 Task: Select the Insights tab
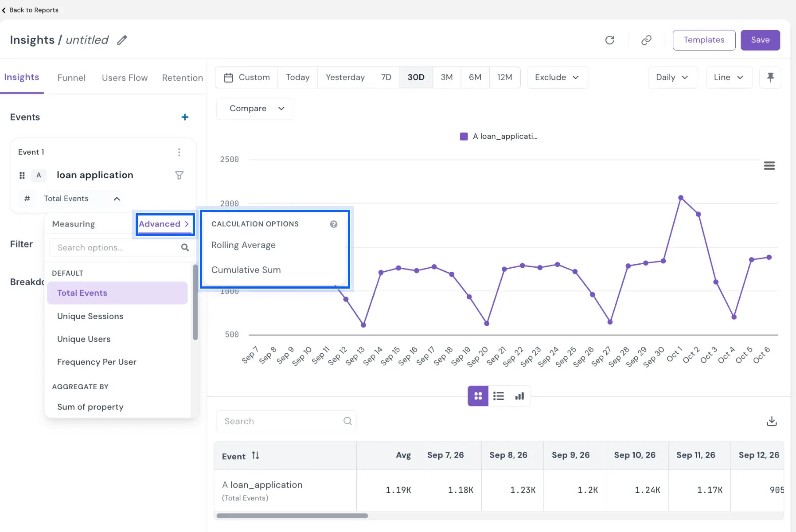[22, 77]
